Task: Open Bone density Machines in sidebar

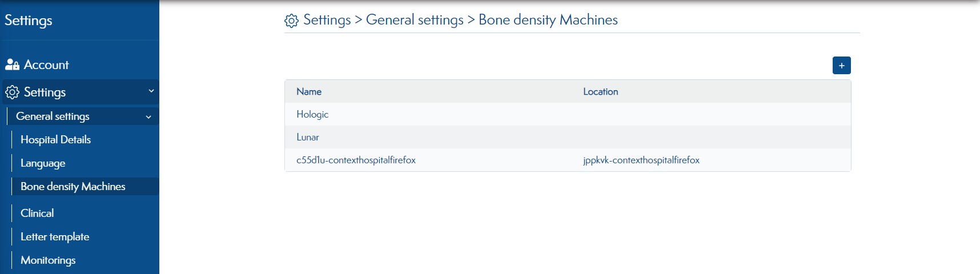Action: [x=73, y=186]
